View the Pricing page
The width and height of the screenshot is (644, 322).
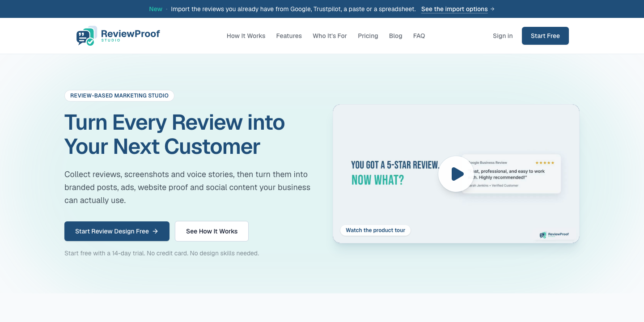(x=368, y=36)
